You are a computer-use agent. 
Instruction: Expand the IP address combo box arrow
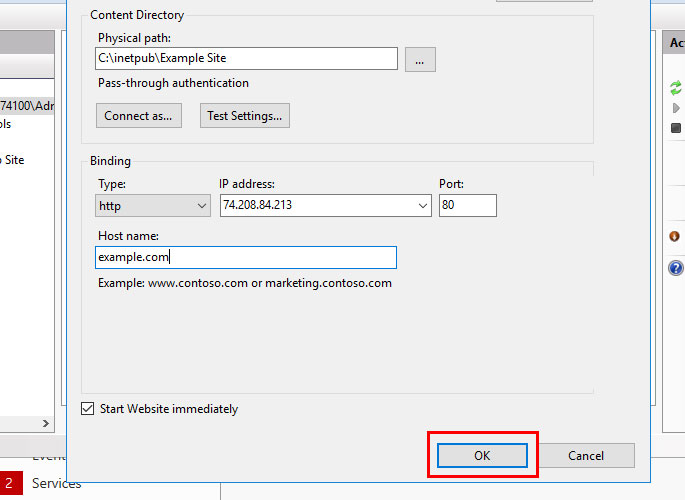point(421,205)
